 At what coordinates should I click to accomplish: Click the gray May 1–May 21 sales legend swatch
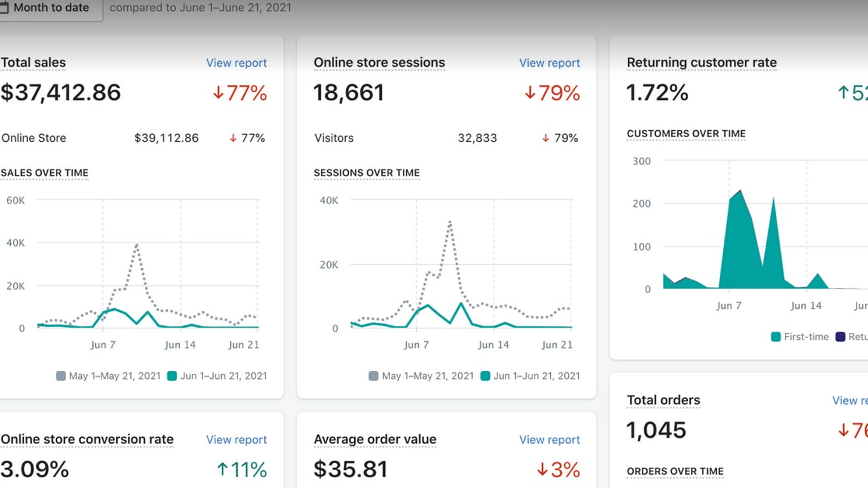(61, 376)
